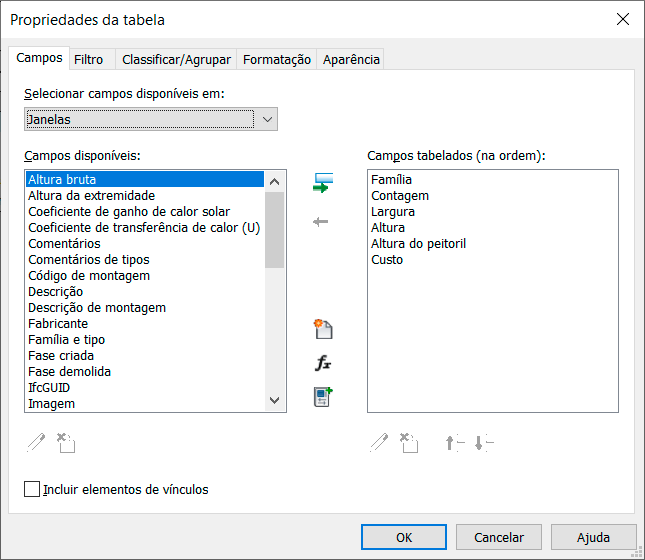Select Largura in scheduled fields
This screenshot has width=645, height=560.
(x=492, y=211)
